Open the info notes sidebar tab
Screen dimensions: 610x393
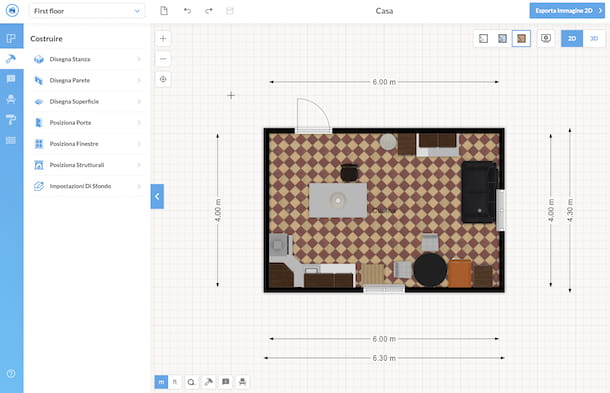point(11,79)
